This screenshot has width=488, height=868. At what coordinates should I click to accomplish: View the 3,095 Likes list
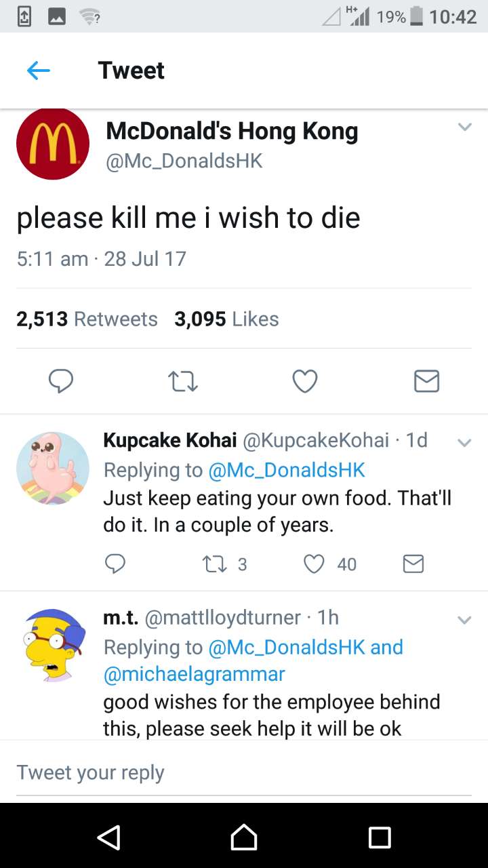click(x=226, y=319)
